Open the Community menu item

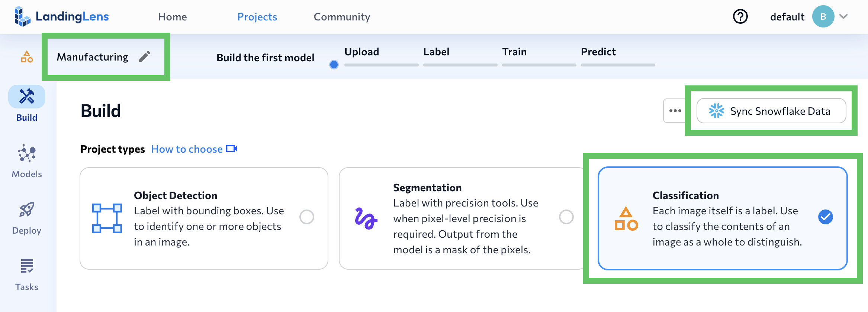342,17
